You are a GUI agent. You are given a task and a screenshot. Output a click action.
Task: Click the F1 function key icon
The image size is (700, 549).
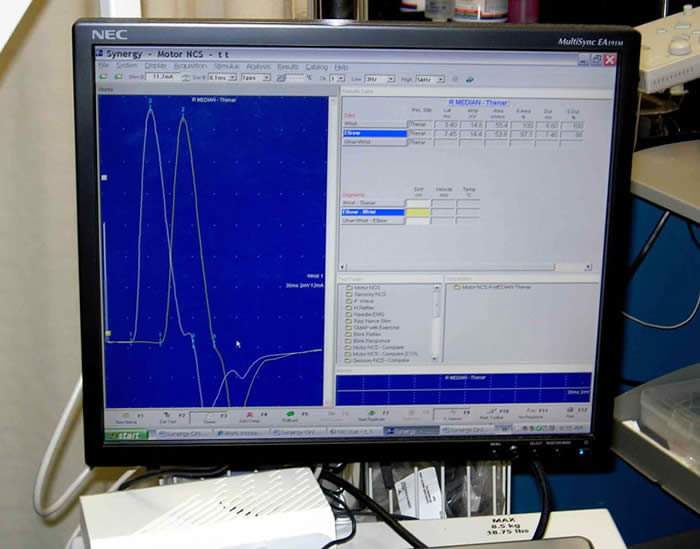pyautogui.click(x=127, y=417)
